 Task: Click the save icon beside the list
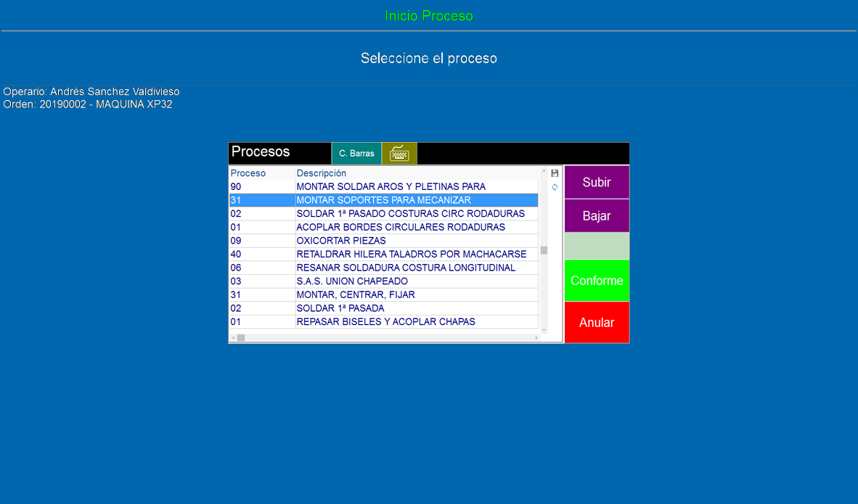coord(555,173)
